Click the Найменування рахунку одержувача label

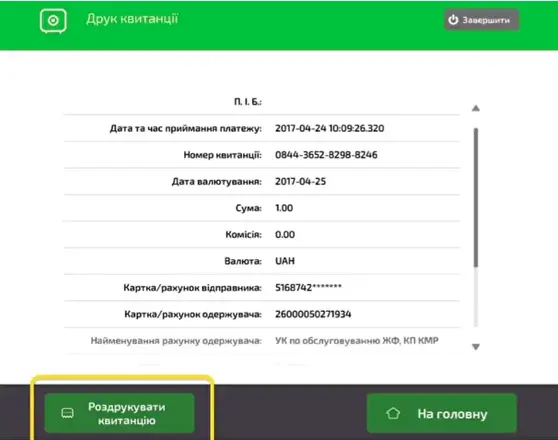pyautogui.click(x=176, y=341)
